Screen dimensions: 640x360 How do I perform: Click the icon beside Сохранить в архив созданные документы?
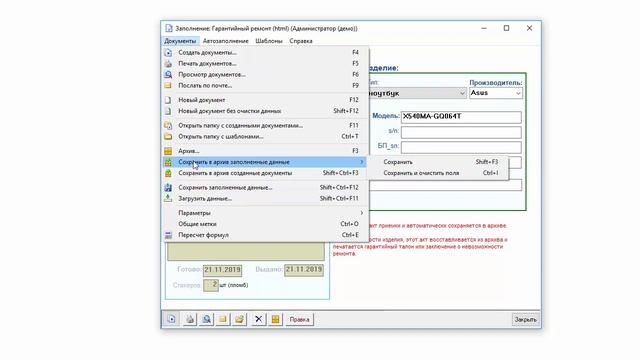pyautogui.click(x=168, y=173)
